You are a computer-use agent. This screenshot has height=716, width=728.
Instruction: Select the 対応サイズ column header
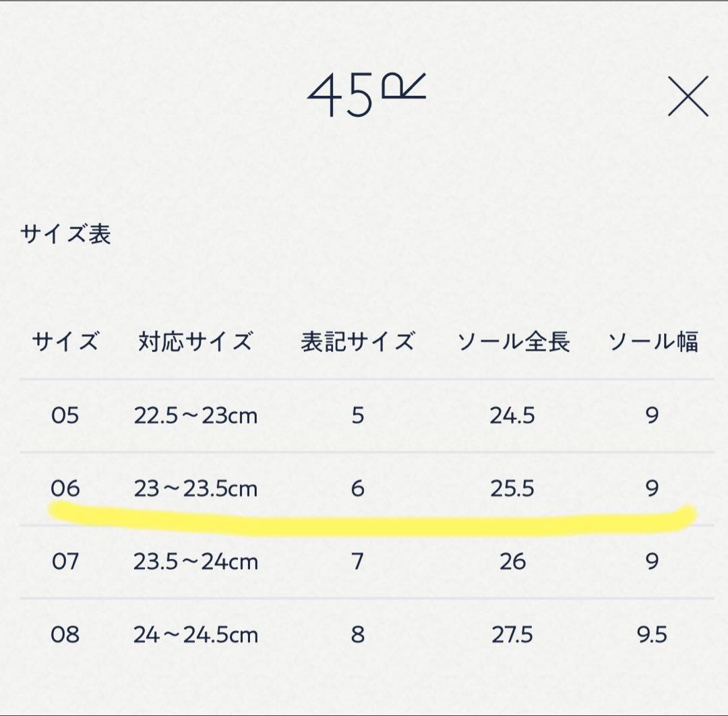pos(195,342)
